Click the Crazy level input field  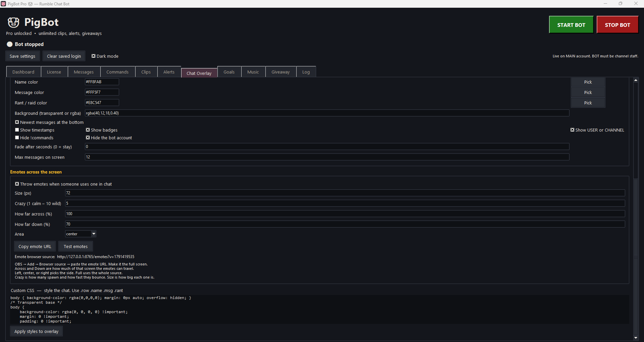(x=345, y=203)
